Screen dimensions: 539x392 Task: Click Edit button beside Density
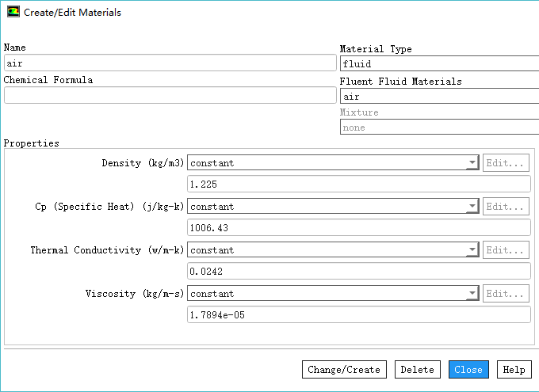(506, 163)
